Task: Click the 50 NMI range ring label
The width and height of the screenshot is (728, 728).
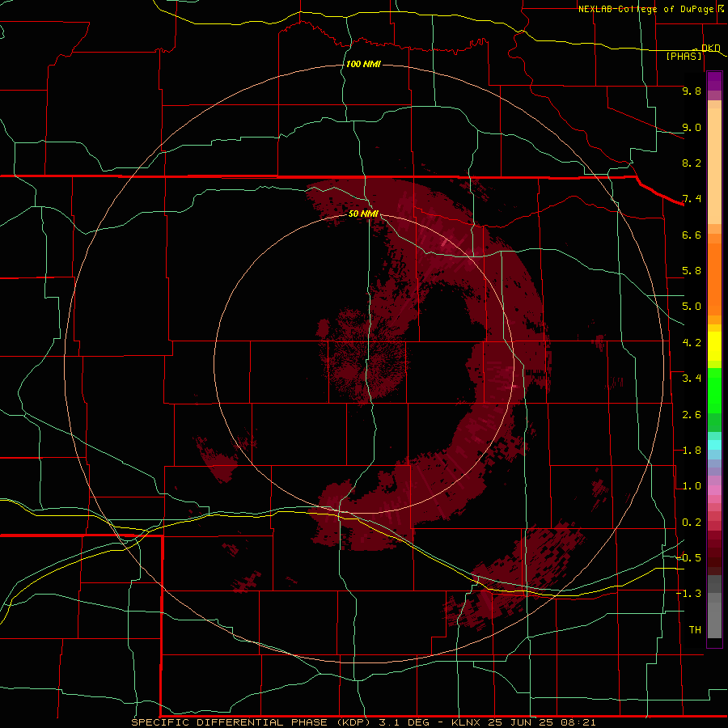Action: click(x=363, y=214)
